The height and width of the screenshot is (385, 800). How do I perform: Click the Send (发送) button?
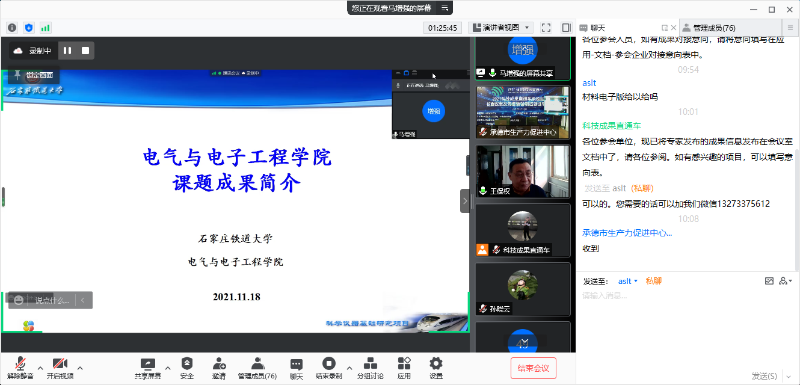(763, 376)
